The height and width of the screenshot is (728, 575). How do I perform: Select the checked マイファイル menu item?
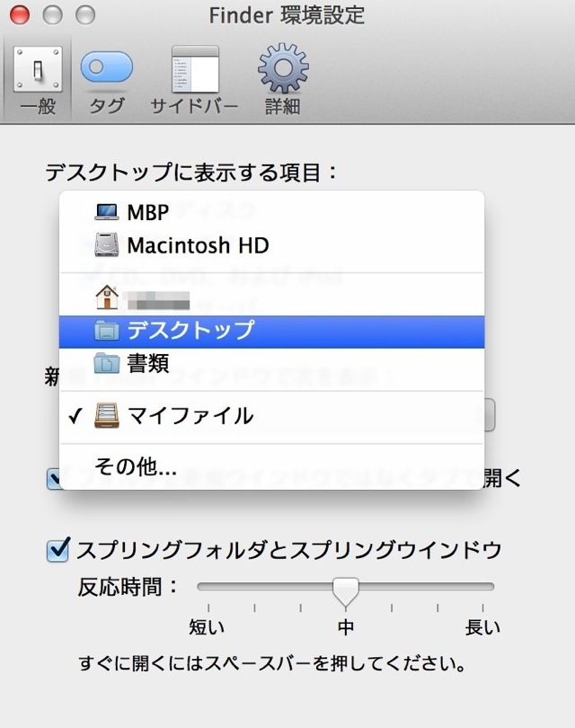(271, 415)
